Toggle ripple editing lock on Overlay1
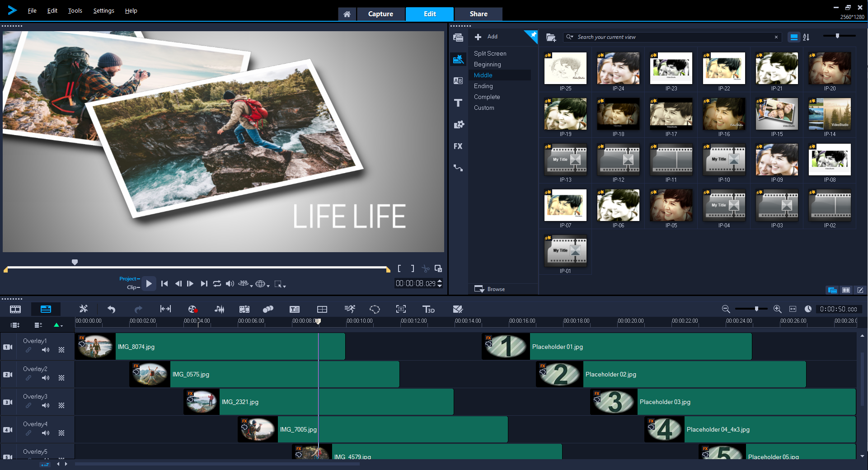 (28, 350)
